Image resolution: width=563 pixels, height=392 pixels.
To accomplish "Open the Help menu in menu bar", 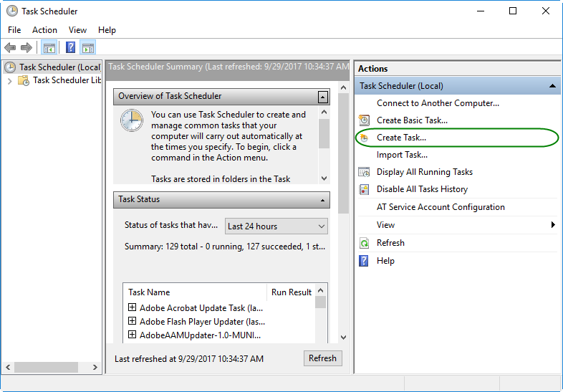I will pyautogui.click(x=107, y=30).
